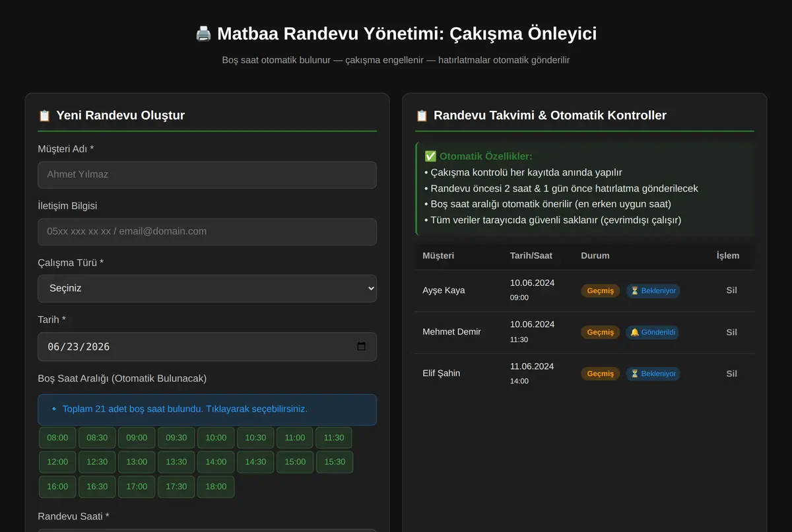This screenshot has height=532, width=792.
Task: Open the Çalışma Türü dropdown
Action: coord(207,288)
